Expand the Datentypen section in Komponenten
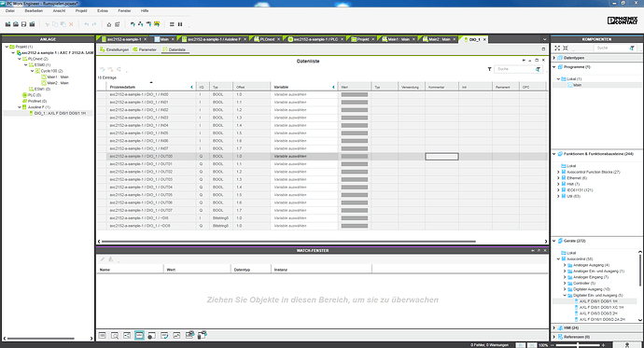The image size is (644, 348). click(x=554, y=58)
